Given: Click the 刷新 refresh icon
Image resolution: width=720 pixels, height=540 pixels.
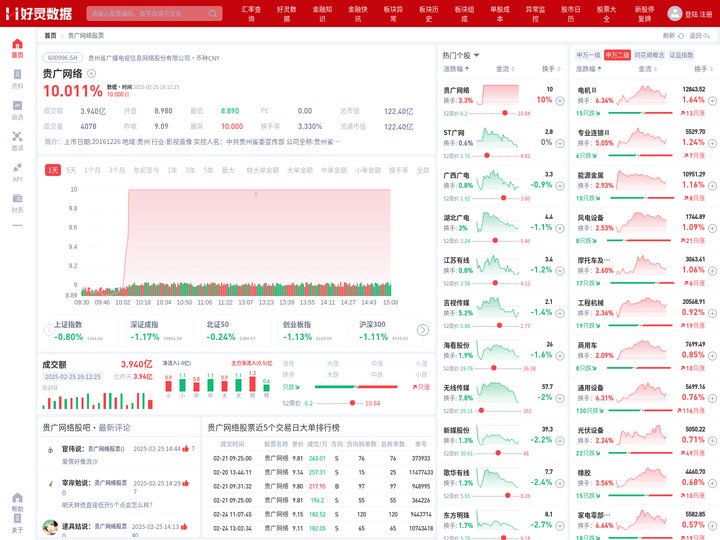Looking at the screenshot, I should point(681,35).
